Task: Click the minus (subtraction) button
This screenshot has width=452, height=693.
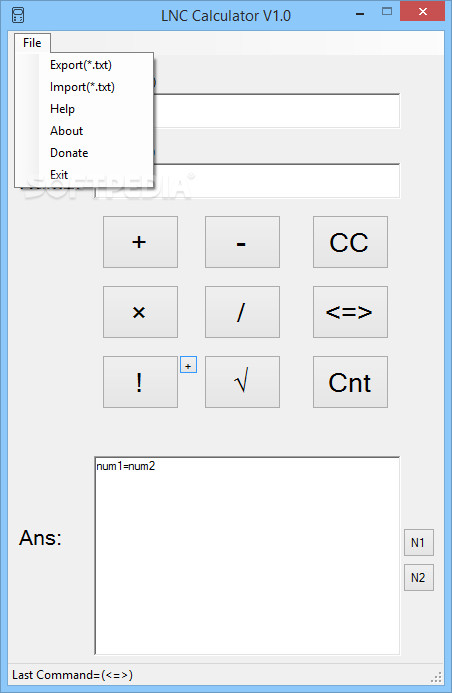Action: click(242, 242)
